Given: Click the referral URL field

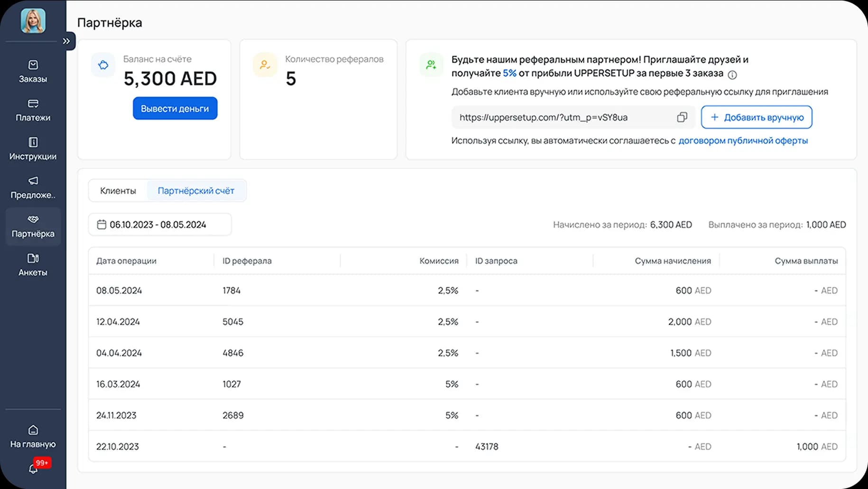Looking at the screenshot, I should pyautogui.click(x=560, y=117).
